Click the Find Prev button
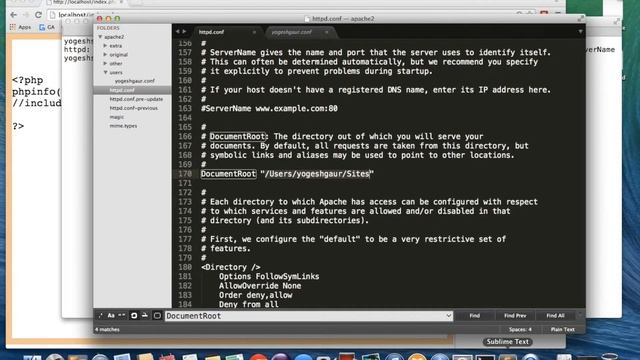This screenshot has width=640, height=360. click(x=515, y=316)
